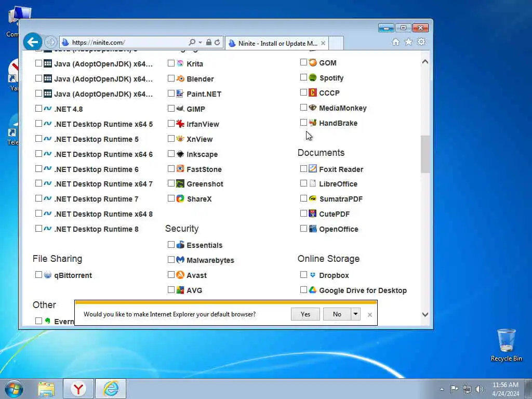Open the Tools gear icon

tap(421, 42)
